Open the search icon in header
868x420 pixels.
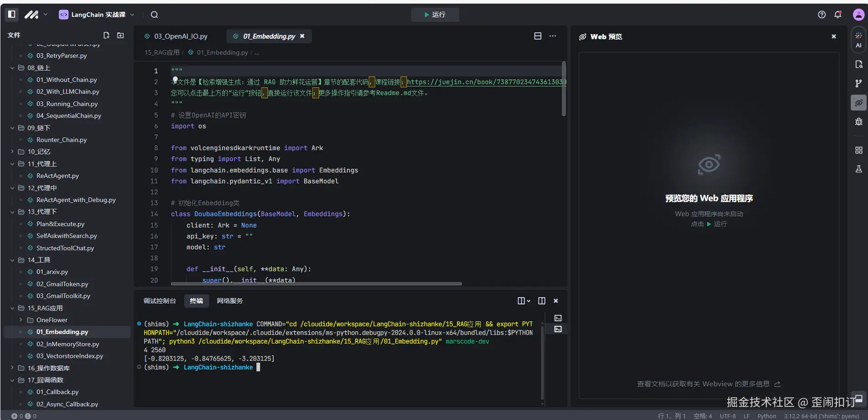(x=154, y=15)
